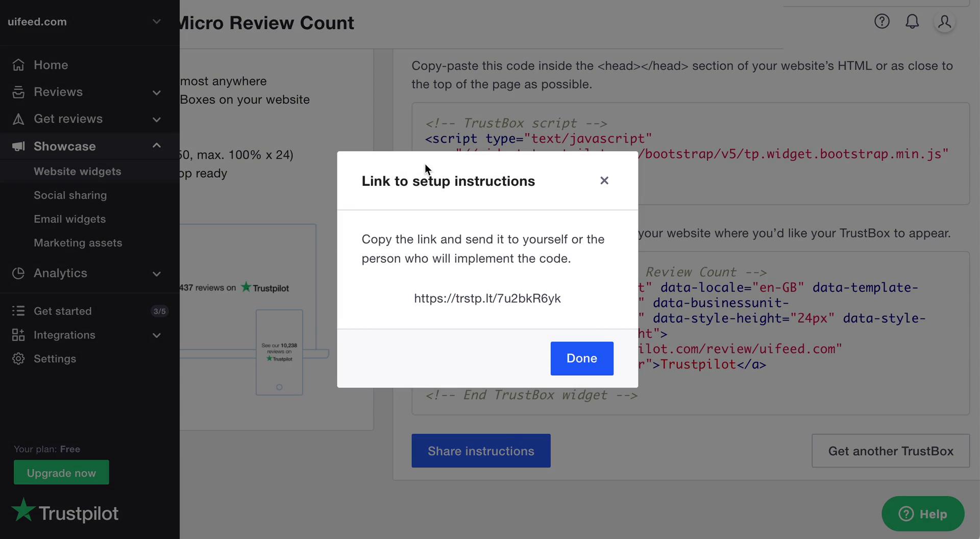Click Get another TrustBox button

point(891,451)
